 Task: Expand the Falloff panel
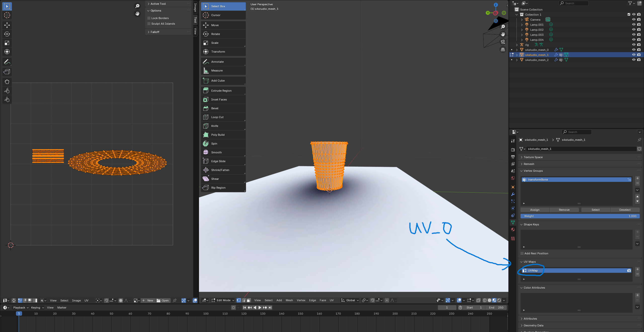coord(155,32)
